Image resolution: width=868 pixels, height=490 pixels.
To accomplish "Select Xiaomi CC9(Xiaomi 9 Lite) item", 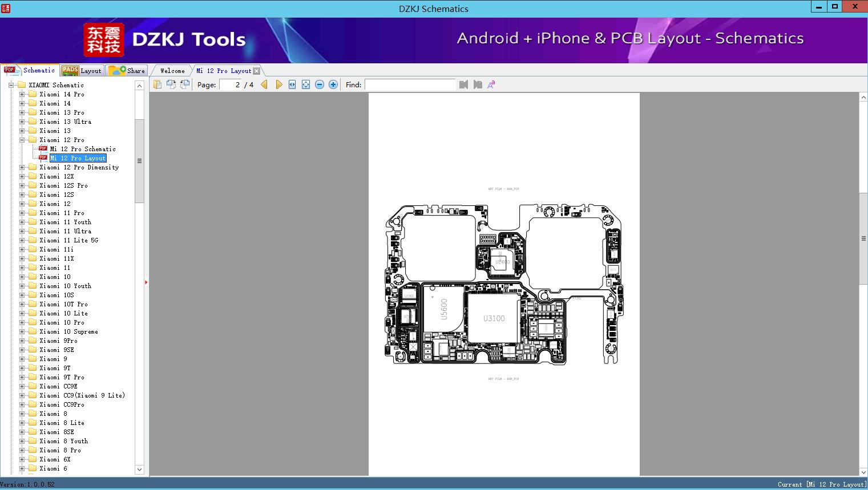I will click(82, 395).
